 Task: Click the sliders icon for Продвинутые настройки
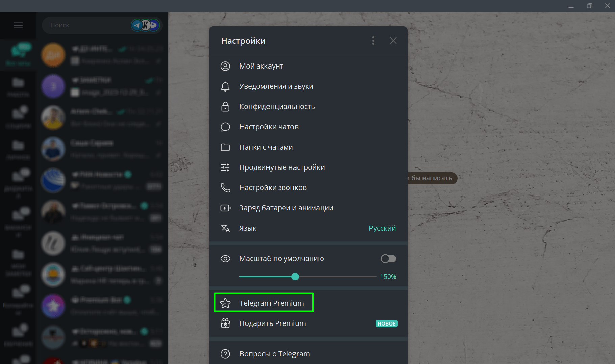(225, 167)
